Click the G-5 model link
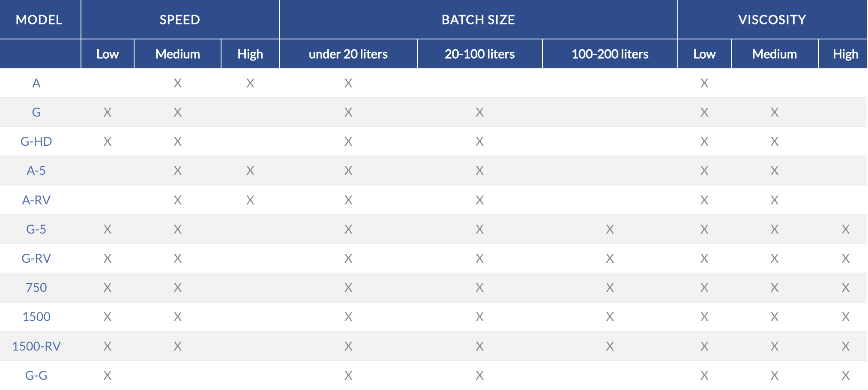This screenshot has width=868, height=390. tap(36, 229)
